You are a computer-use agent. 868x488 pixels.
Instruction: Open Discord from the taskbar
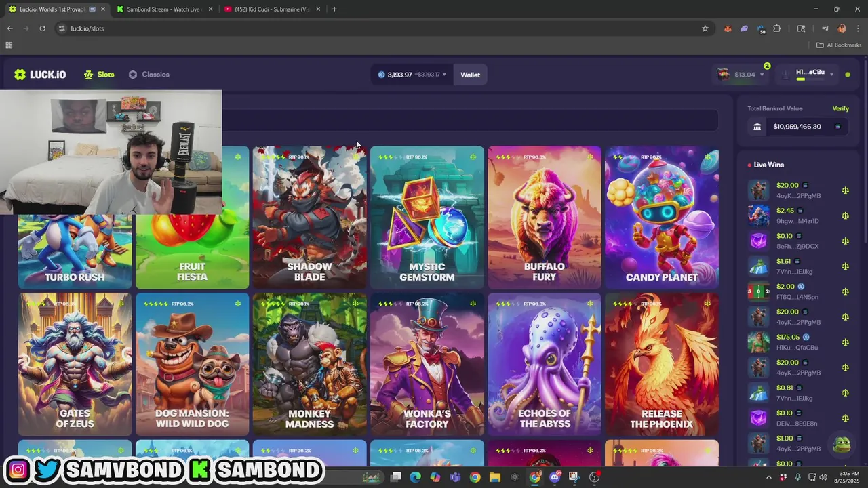coord(555,477)
